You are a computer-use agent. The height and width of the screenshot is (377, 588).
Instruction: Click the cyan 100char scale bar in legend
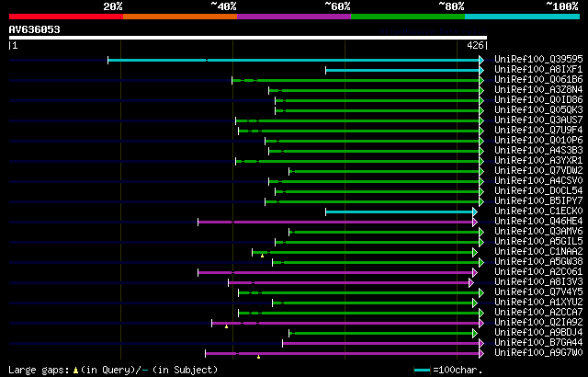[x=422, y=371]
